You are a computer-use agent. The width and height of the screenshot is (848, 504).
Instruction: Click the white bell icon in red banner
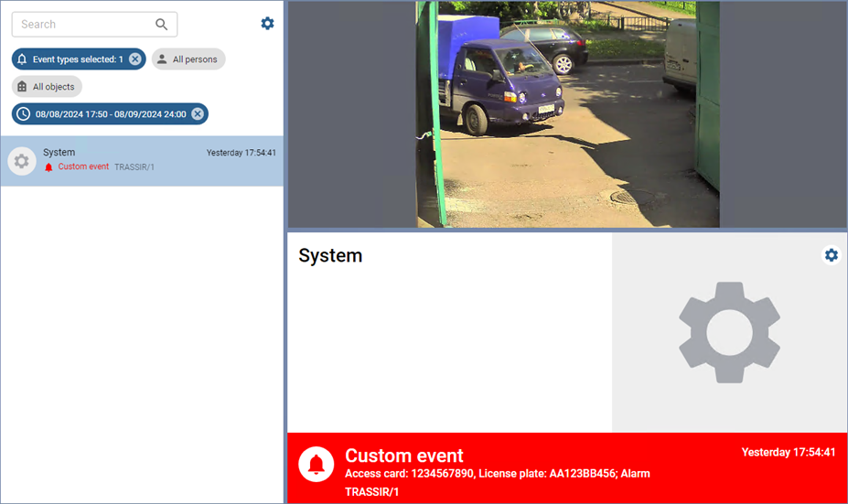pos(317,465)
